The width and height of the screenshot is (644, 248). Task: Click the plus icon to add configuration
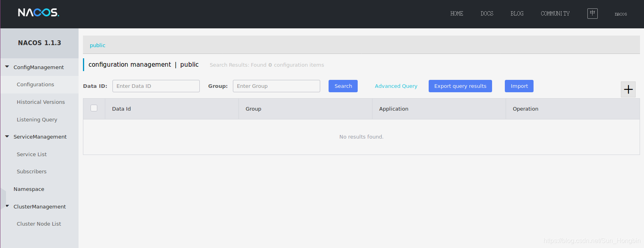click(628, 89)
